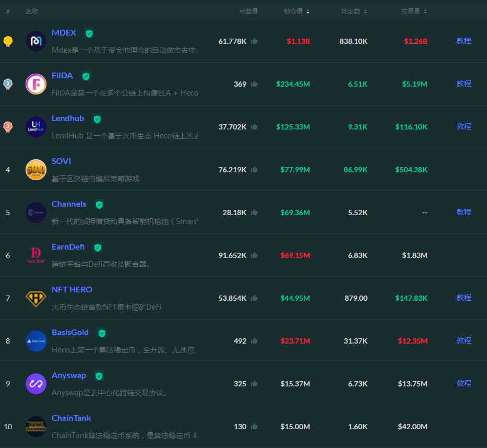Like EarnDefi with its thumbs-up icon
Screen dimensions: 487x448
click(254, 255)
